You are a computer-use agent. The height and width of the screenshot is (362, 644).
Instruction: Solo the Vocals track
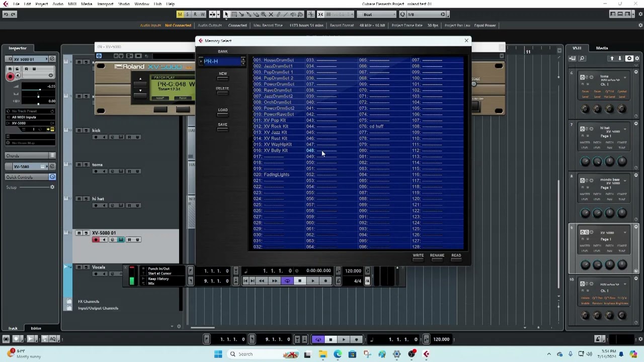click(x=86, y=267)
